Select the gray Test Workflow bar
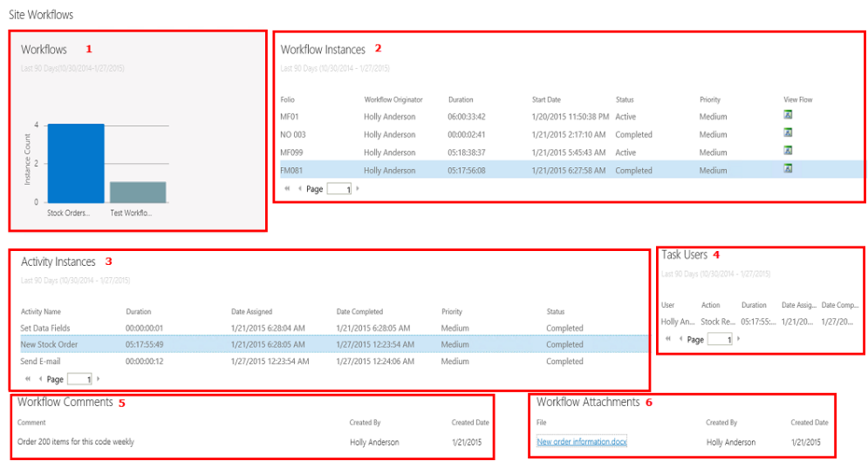 tap(138, 192)
